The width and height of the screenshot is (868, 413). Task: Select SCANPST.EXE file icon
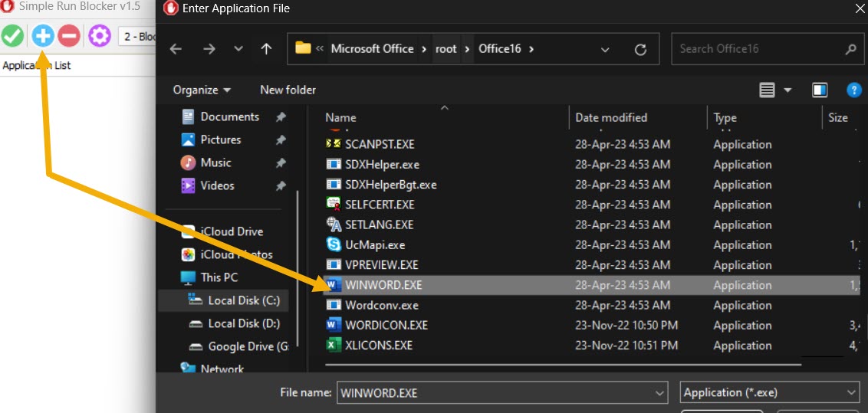[334, 144]
